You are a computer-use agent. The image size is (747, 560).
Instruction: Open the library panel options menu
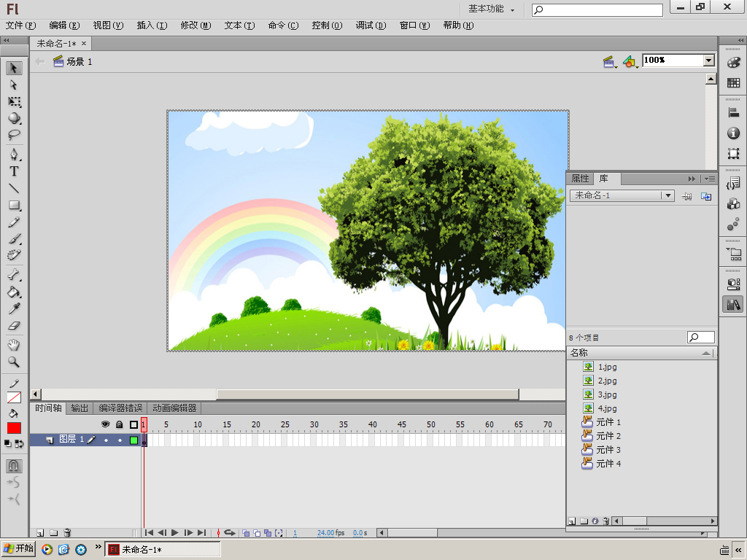pyautogui.click(x=709, y=179)
